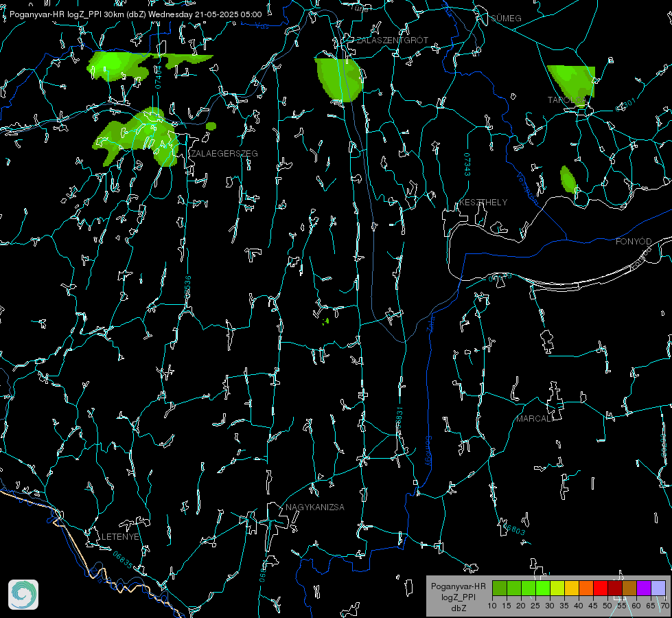Click the ZALASZENTGRÓT city label
672x618 pixels.
[x=392, y=41]
